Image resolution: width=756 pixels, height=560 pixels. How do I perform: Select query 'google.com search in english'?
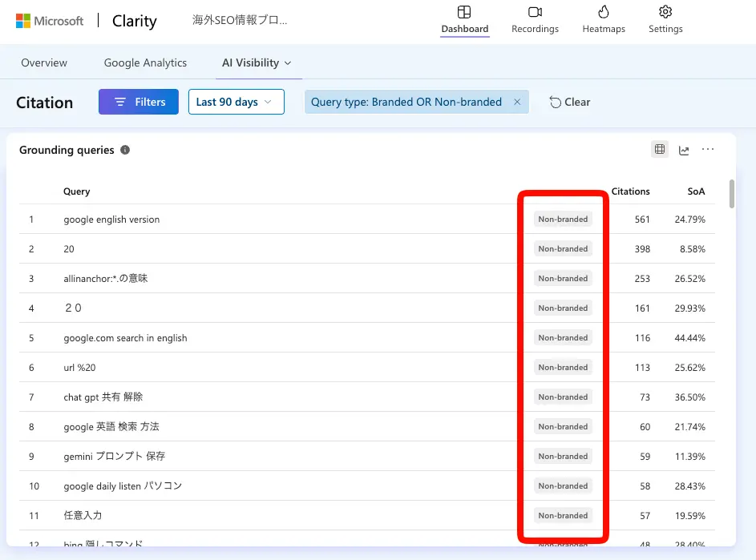[125, 338]
